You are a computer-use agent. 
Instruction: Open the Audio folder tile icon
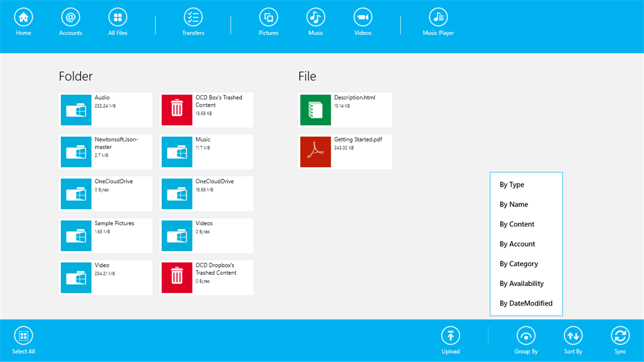(76, 110)
